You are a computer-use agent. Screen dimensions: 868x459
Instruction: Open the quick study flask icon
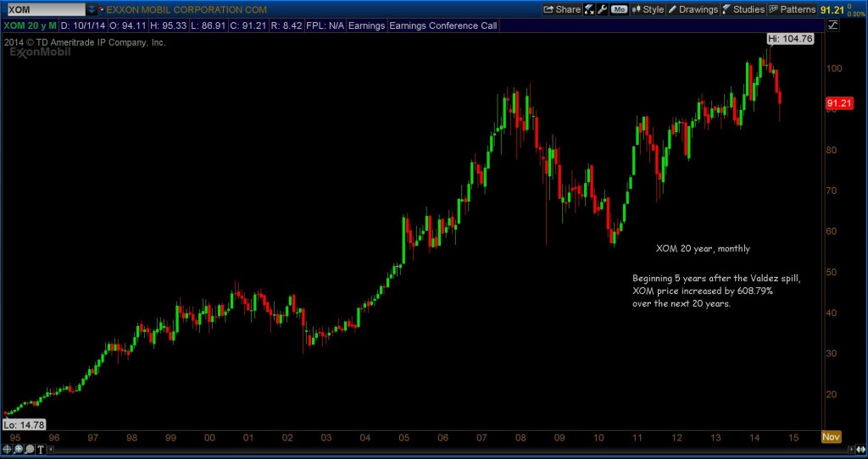pyautogui.click(x=589, y=9)
